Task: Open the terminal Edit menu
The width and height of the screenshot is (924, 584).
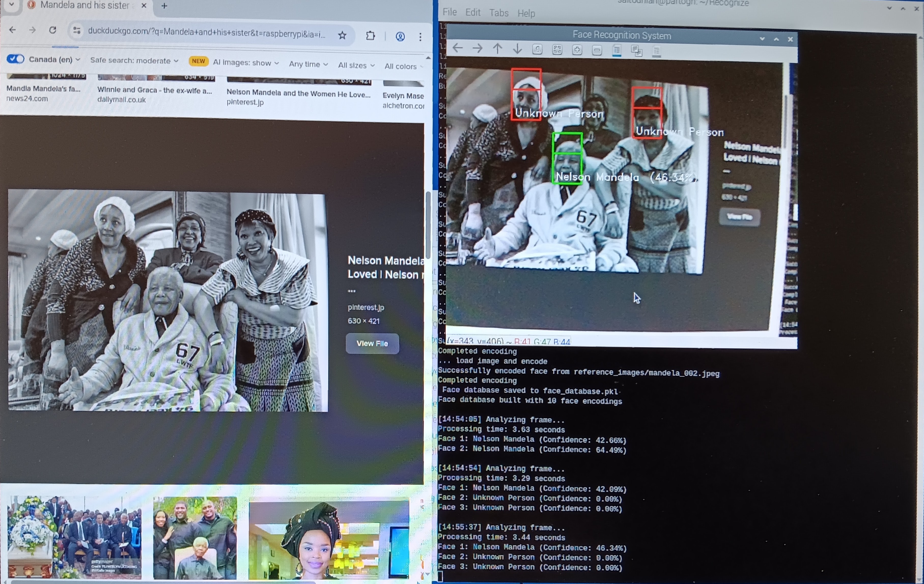Action: [473, 12]
